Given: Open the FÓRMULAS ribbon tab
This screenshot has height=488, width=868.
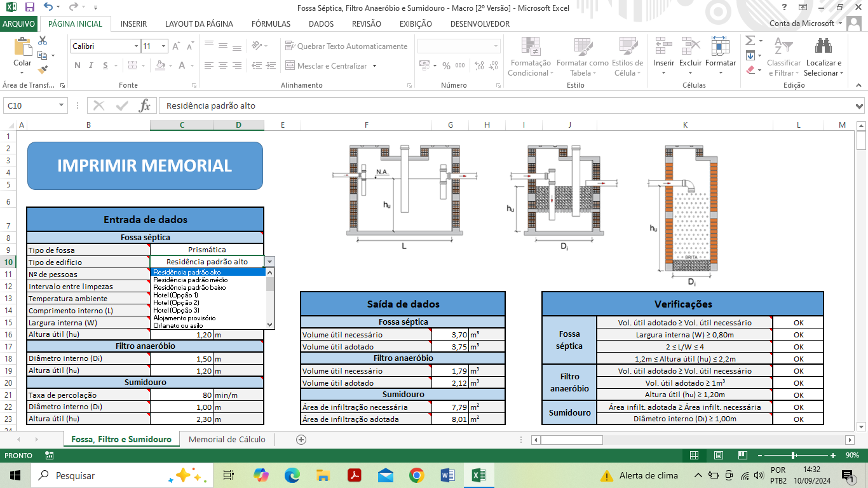Looking at the screenshot, I should (271, 24).
